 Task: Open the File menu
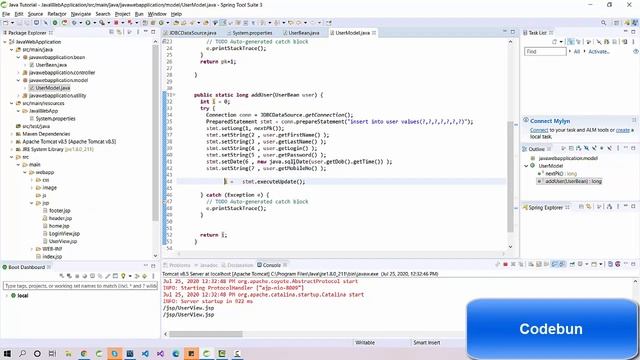(x=6, y=14)
